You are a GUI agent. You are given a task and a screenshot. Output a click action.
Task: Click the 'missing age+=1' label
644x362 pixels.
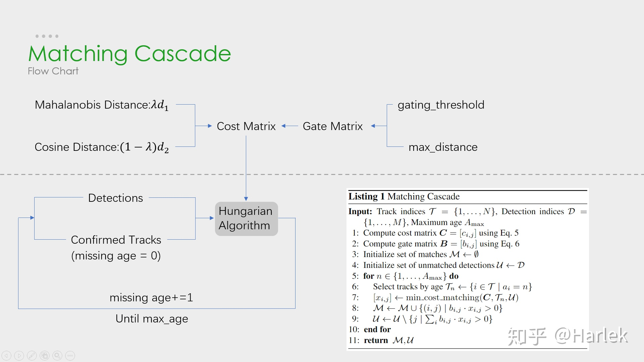[151, 298]
